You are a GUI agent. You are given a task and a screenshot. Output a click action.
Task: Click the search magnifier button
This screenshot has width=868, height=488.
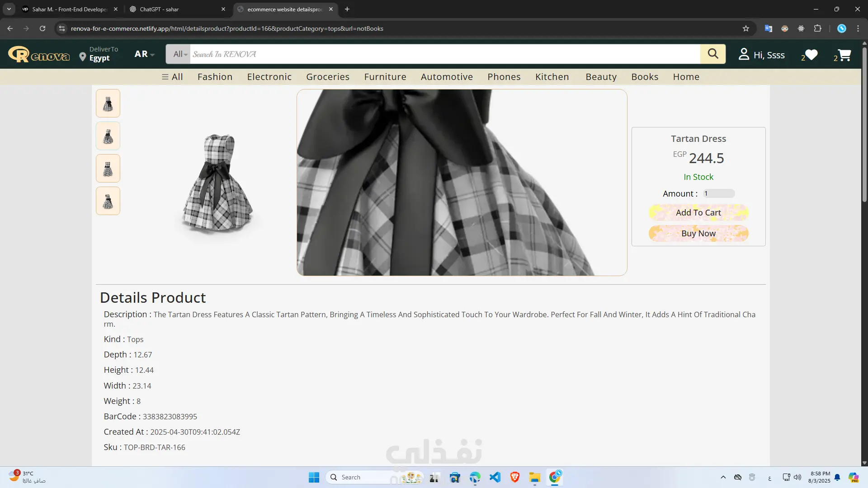[x=712, y=54]
